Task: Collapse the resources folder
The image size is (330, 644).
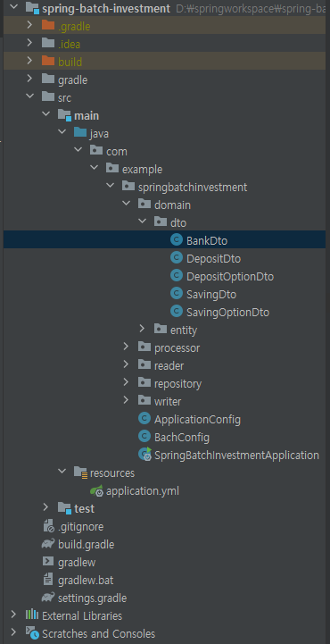Action: click(x=62, y=472)
